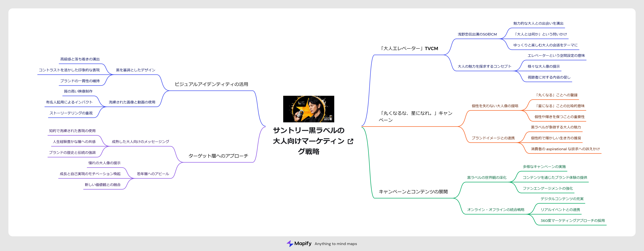Select node 視聴者に対する内省の促し
Image resolution: width=644 pixels, height=251 pixels.
click(549, 77)
